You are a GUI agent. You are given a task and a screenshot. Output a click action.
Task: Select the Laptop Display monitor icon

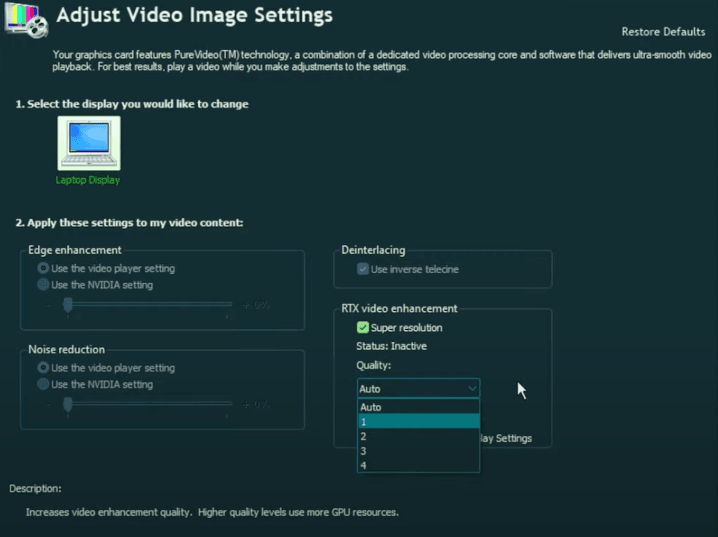(x=89, y=144)
